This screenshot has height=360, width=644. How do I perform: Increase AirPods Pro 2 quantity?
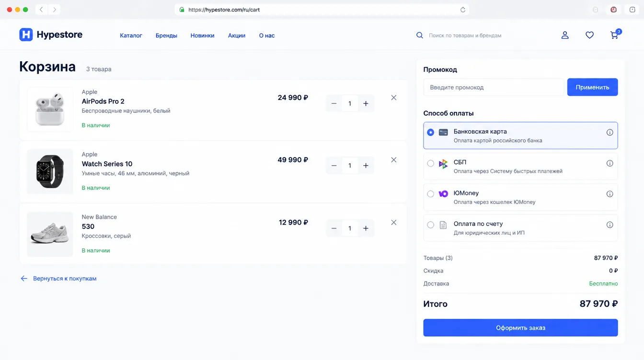tap(366, 103)
